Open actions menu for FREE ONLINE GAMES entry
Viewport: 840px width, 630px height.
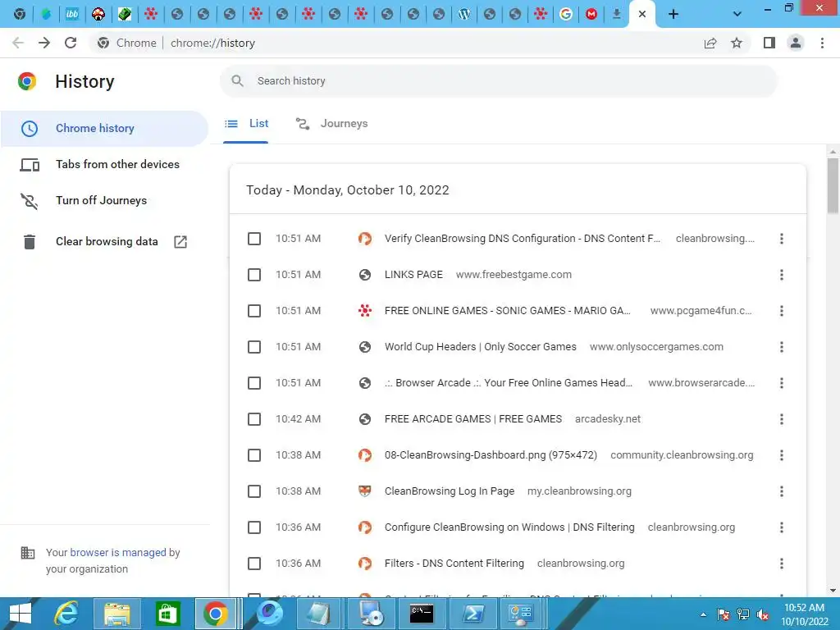click(782, 311)
